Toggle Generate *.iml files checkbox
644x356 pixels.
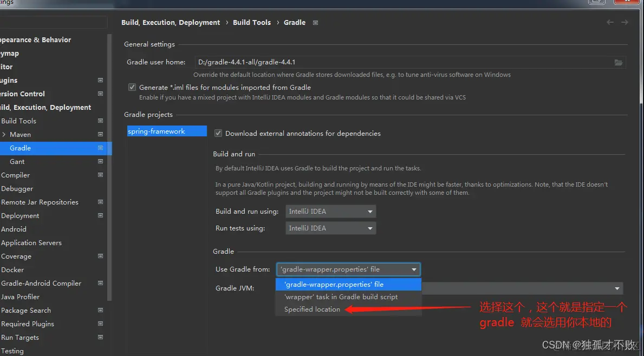coord(132,87)
